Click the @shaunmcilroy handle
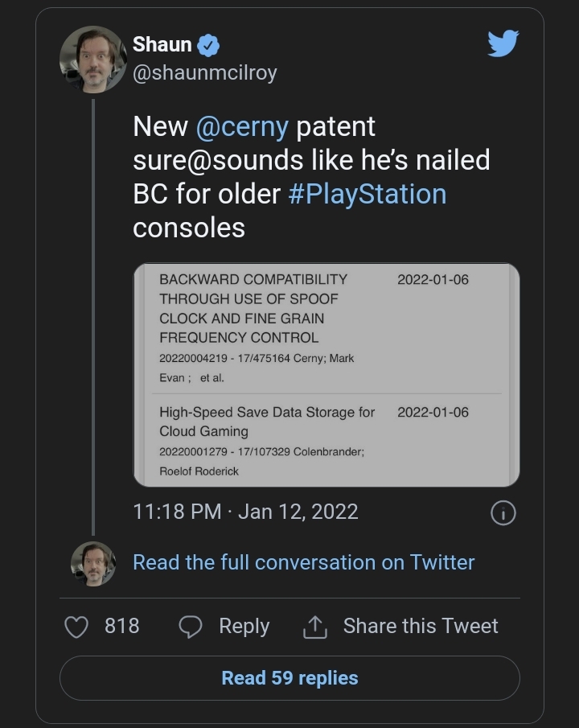 click(204, 72)
